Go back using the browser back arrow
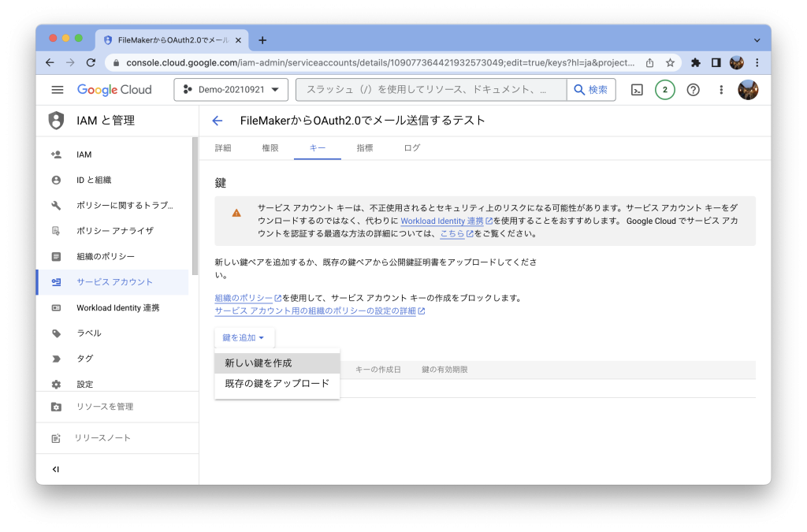807x532 pixels. point(50,63)
